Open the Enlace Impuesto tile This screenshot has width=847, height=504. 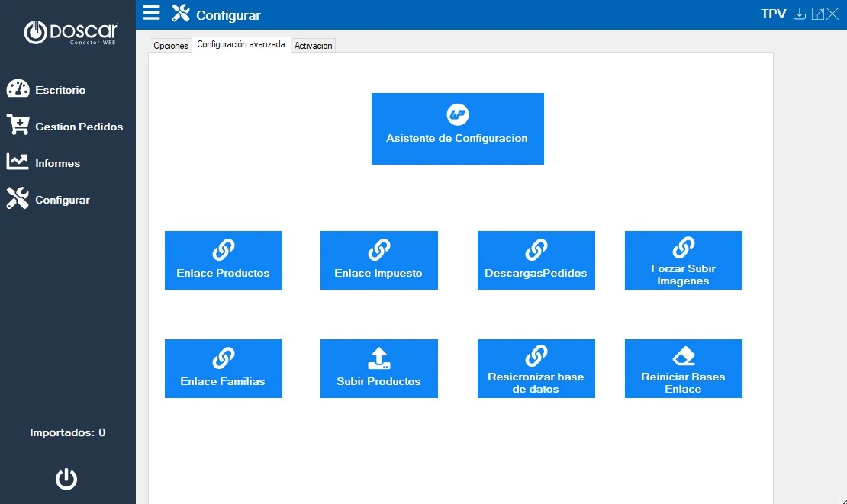[378, 260]
